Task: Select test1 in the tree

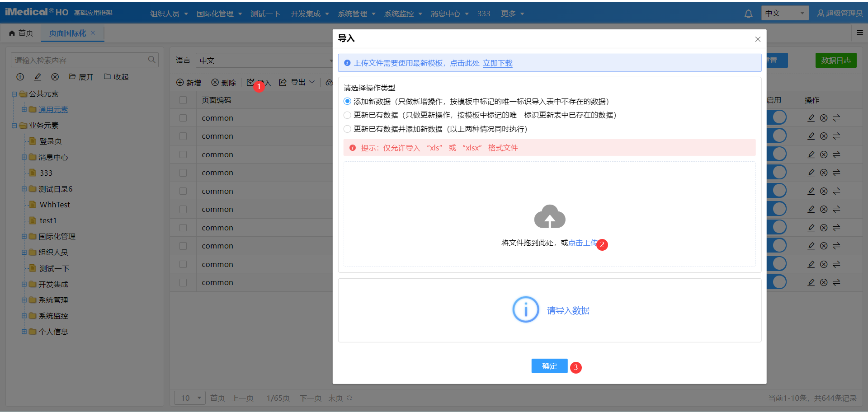Action: 48,220
